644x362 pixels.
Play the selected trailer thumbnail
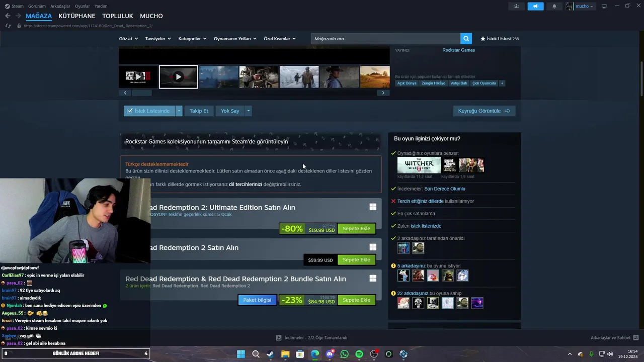[x=179, y=77]
